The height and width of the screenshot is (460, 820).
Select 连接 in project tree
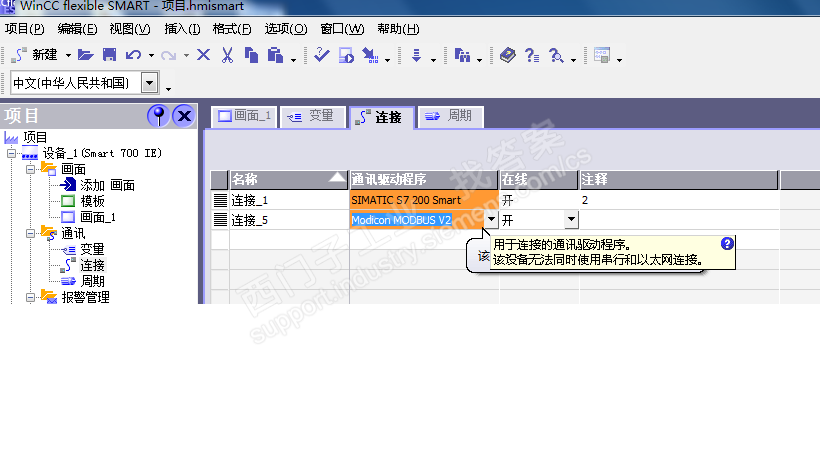pyautogui.click(x=93, y=266)
